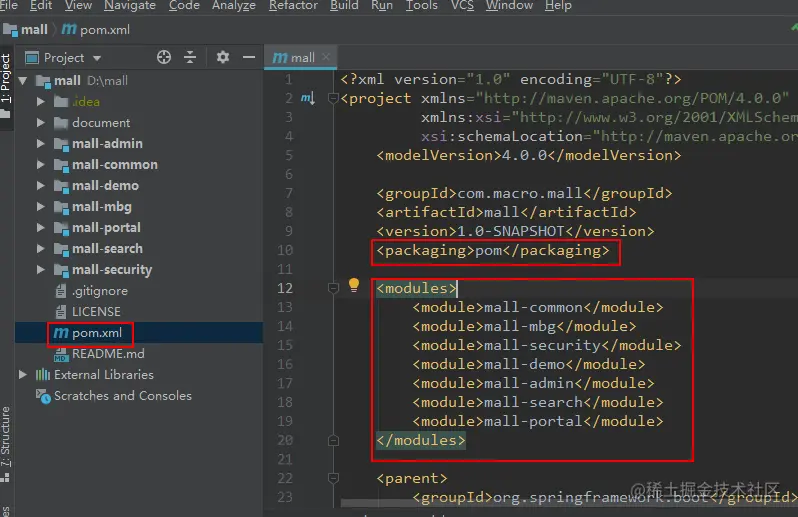Click the mall breadcrumb in navigation bar
This screenshot has width=798, height=517.
pyautogui.click(x=26, y=30)
